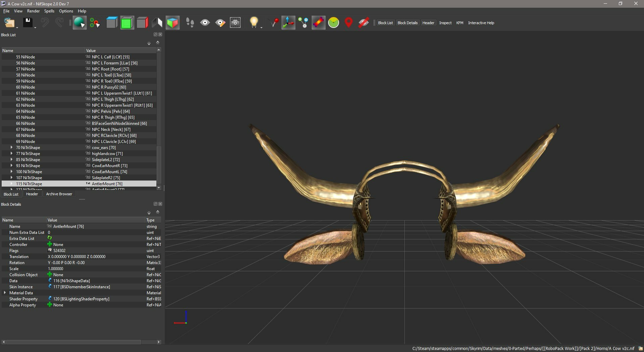Click the Flip view icon

[x=157, y=23]
